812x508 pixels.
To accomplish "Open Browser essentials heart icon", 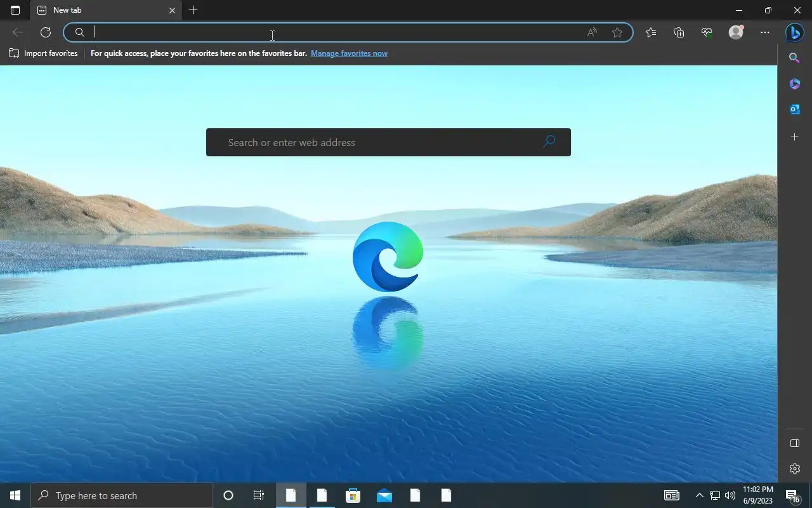I will click(x=707, y=32).
